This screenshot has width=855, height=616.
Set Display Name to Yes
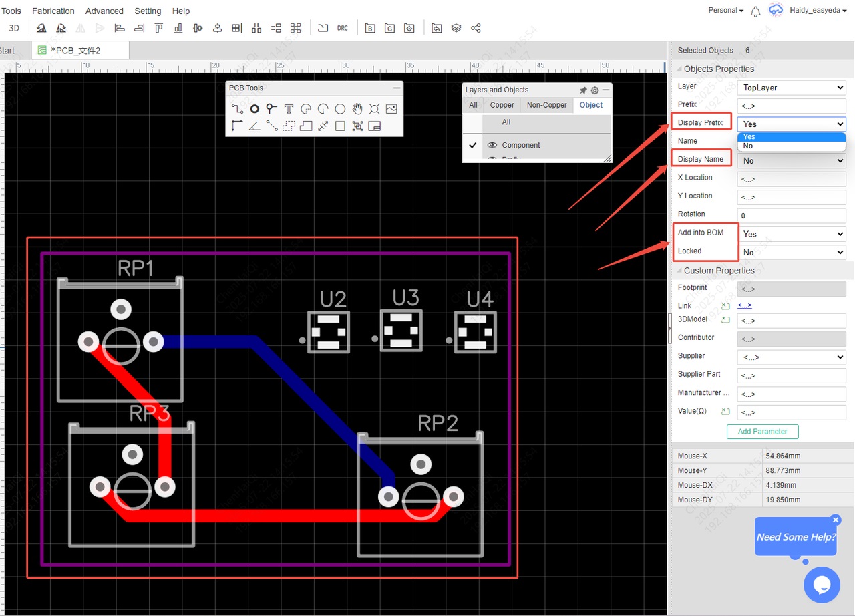(x=791, y=160)
